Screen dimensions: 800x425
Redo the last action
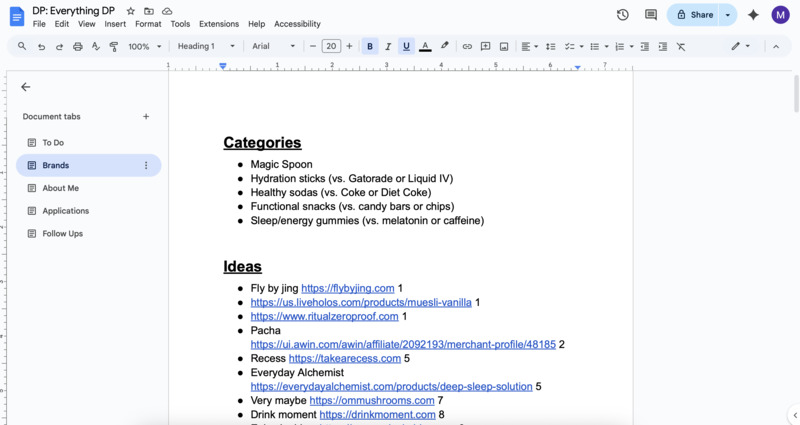59,46
